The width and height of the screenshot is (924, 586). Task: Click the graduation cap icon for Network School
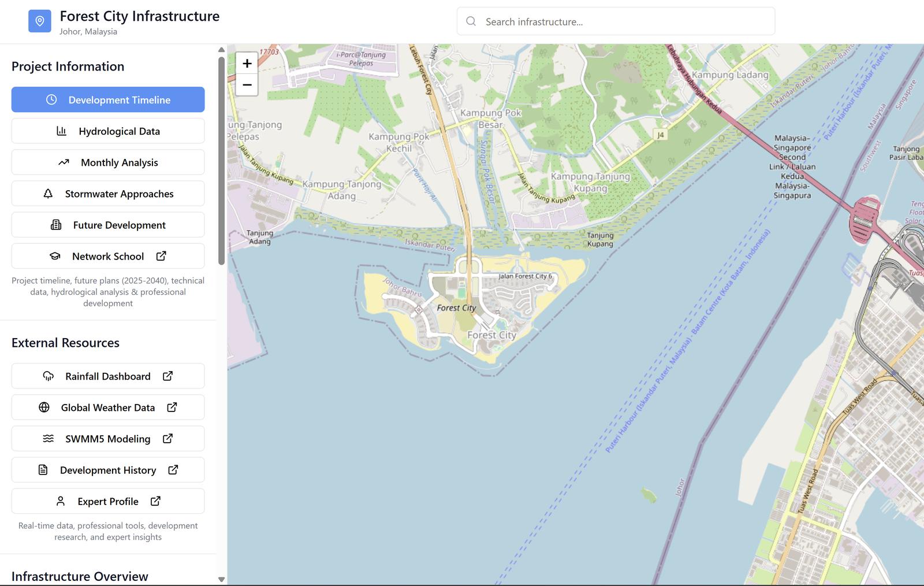pos(55,256)
